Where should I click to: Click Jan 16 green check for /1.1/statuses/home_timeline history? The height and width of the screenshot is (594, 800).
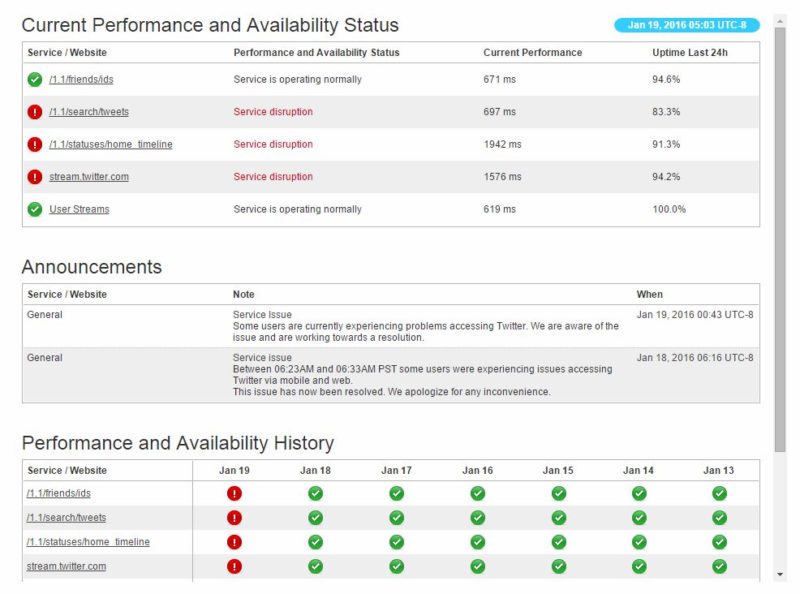[x=477, y=542]
